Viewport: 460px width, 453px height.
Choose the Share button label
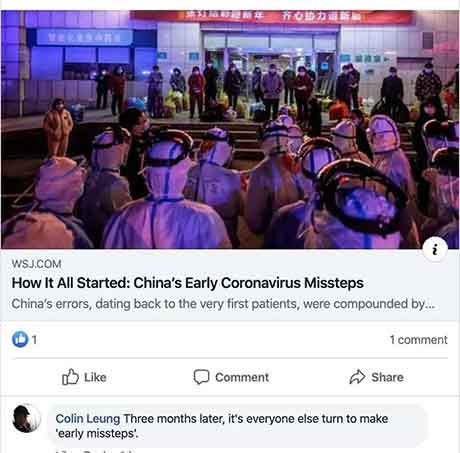[388, 377]
